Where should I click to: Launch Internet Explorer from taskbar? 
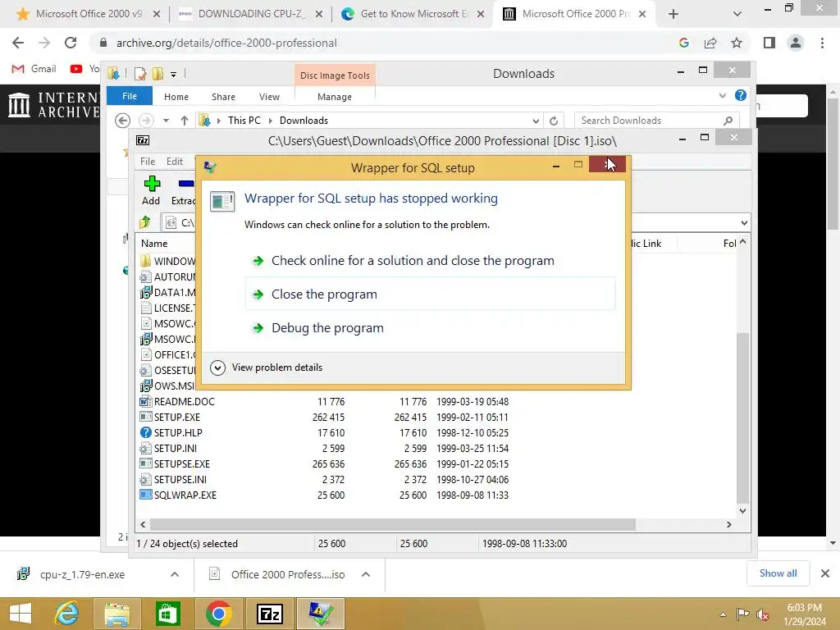tap(67, 614)
